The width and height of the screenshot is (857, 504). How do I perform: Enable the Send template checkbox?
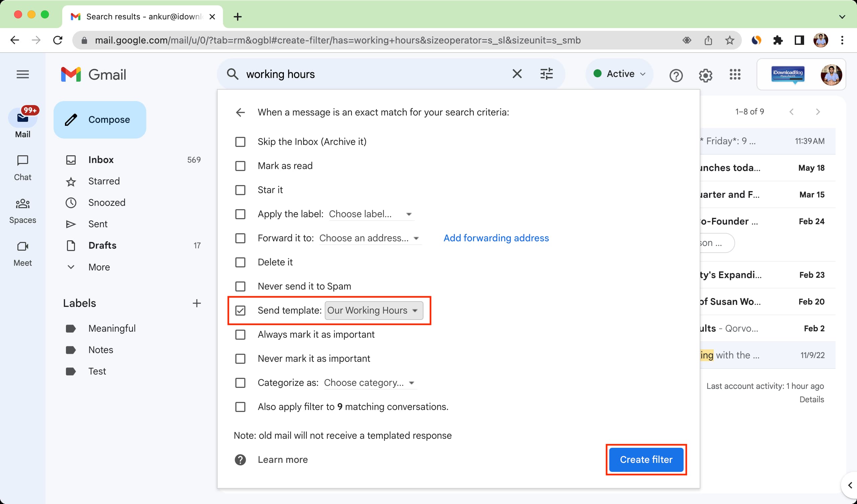click(x=240, y=310)
